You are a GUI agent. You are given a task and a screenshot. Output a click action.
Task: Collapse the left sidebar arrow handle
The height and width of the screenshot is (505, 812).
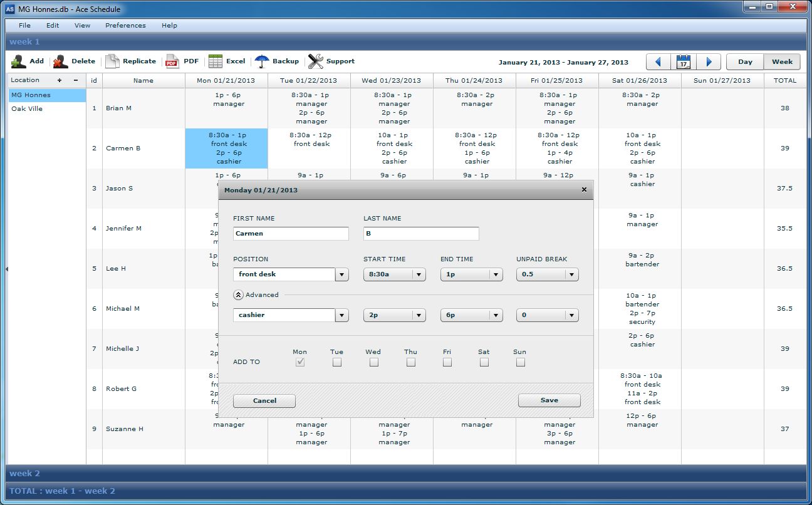tap(6, 269)
